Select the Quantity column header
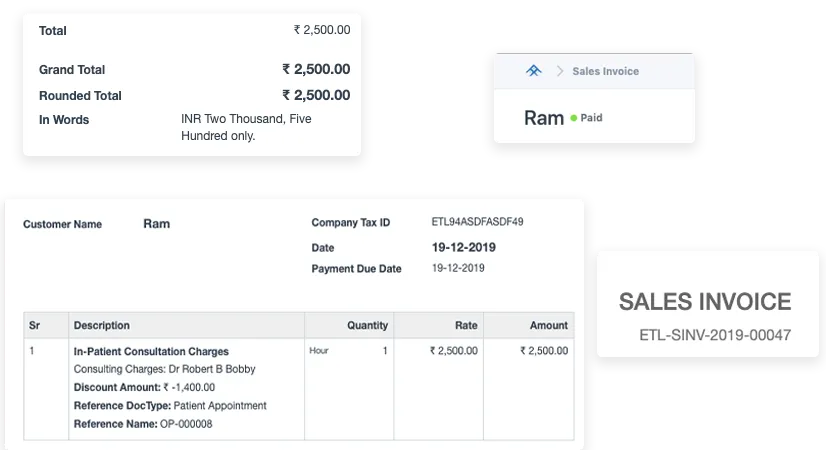Image resolution: width=826 pixels, height=450 pixels. point(367,325)
